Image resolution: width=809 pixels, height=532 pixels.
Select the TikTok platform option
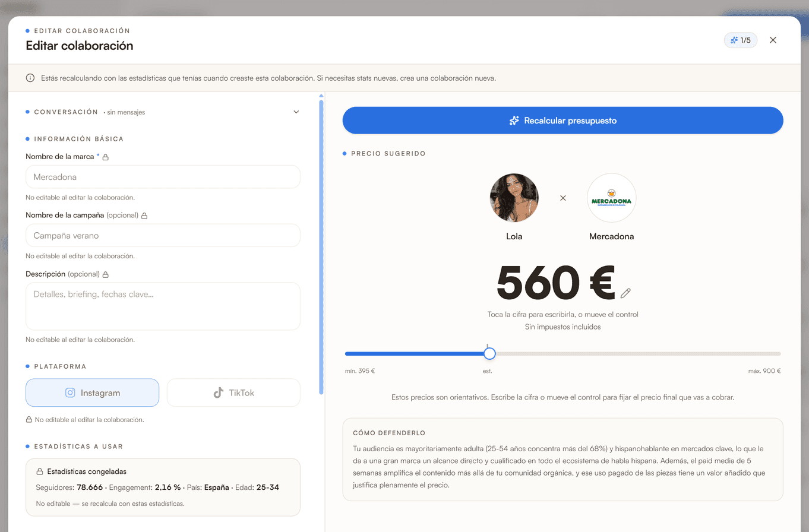[x=233, y=392]
